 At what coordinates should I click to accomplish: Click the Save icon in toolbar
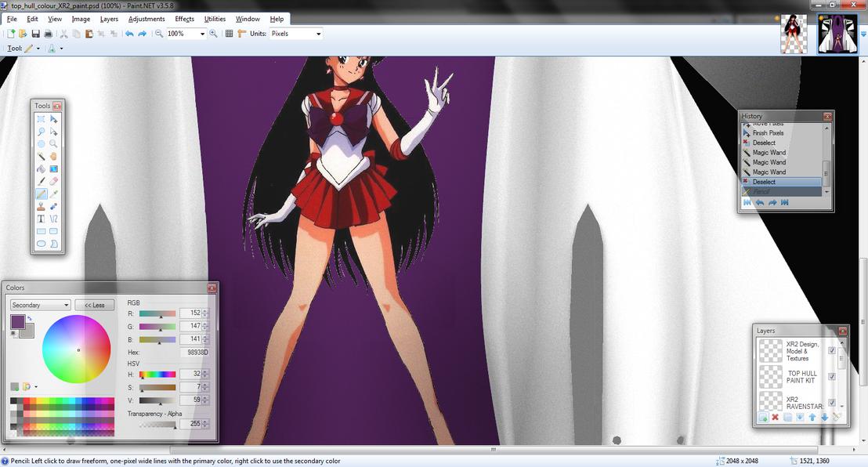pyautogui.click(x=35, y=34)
